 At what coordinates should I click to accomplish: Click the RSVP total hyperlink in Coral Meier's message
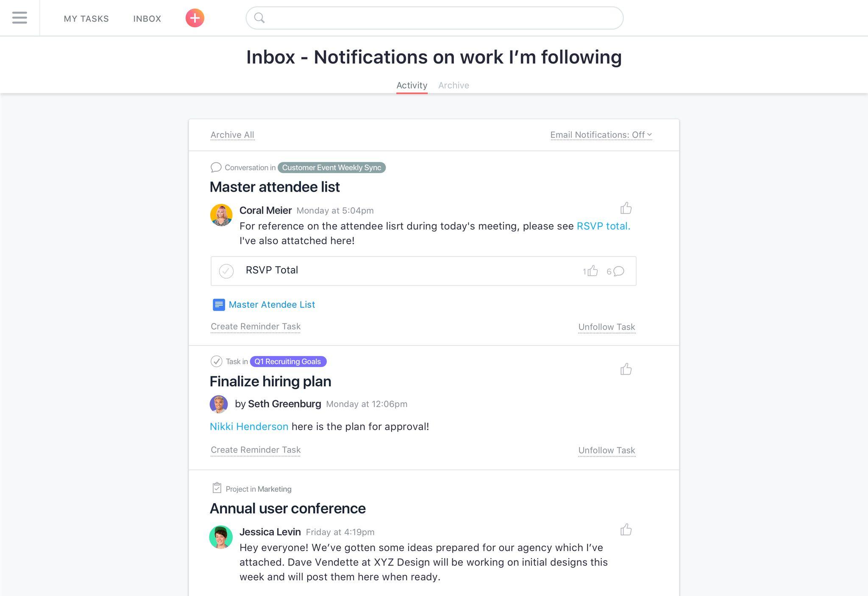click(x=602, y=226)
